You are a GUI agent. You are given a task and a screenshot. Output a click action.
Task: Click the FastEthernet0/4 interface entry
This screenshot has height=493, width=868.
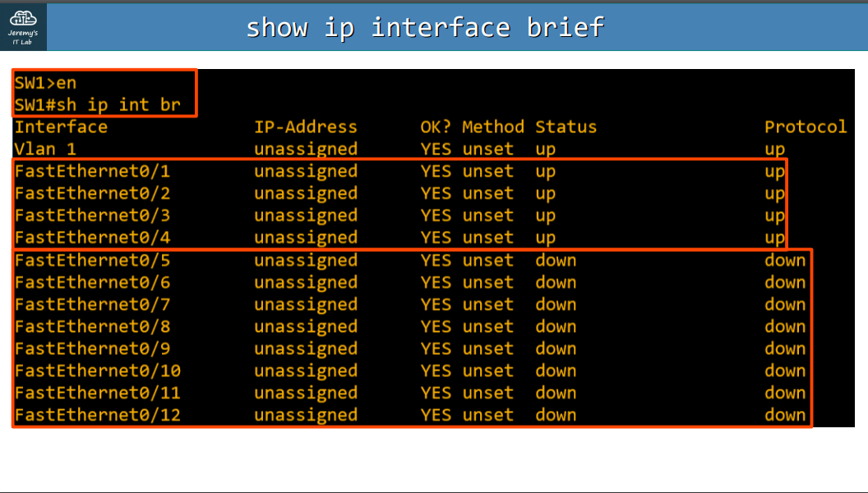pyautogui.click(x=92, y=238)
